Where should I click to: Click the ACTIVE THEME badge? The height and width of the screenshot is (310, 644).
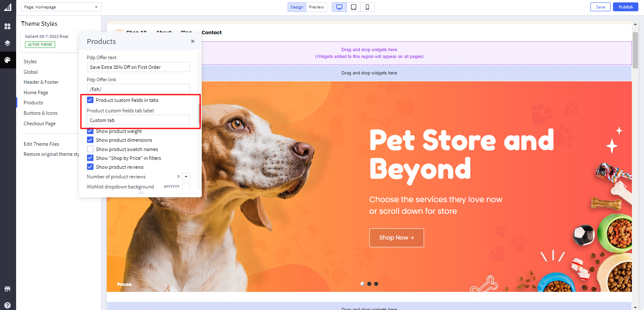point(40,45)
